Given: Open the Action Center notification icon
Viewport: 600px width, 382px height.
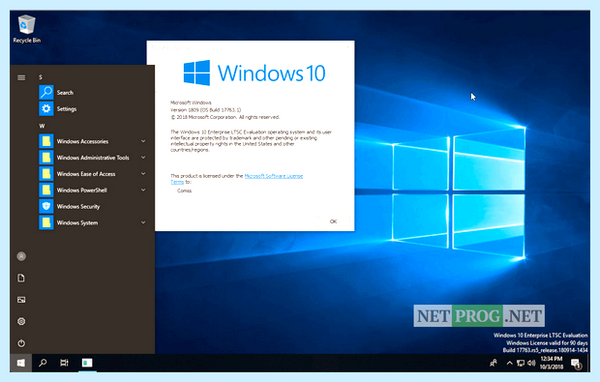Looking at the screenshot, I should [576, 363].
